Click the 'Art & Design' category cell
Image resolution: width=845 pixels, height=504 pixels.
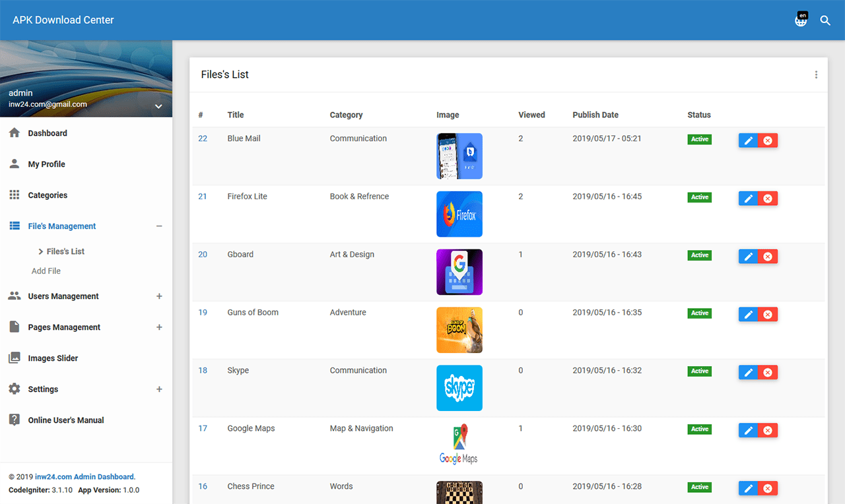352,255
